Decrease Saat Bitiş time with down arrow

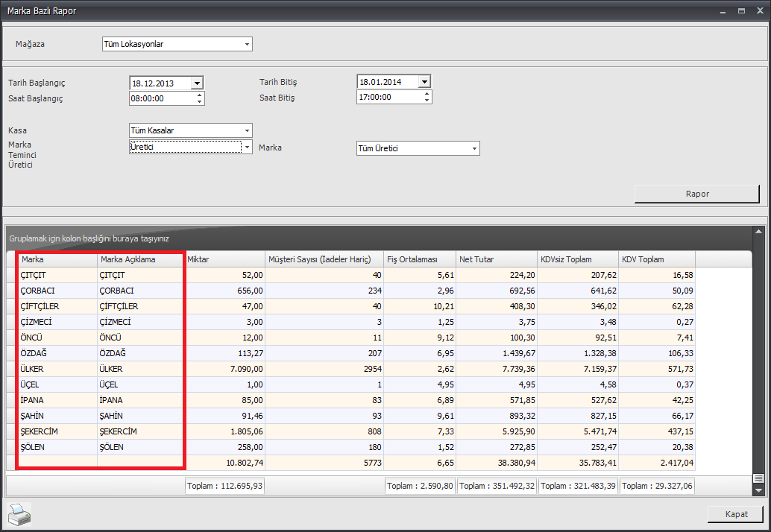point(427,101)
